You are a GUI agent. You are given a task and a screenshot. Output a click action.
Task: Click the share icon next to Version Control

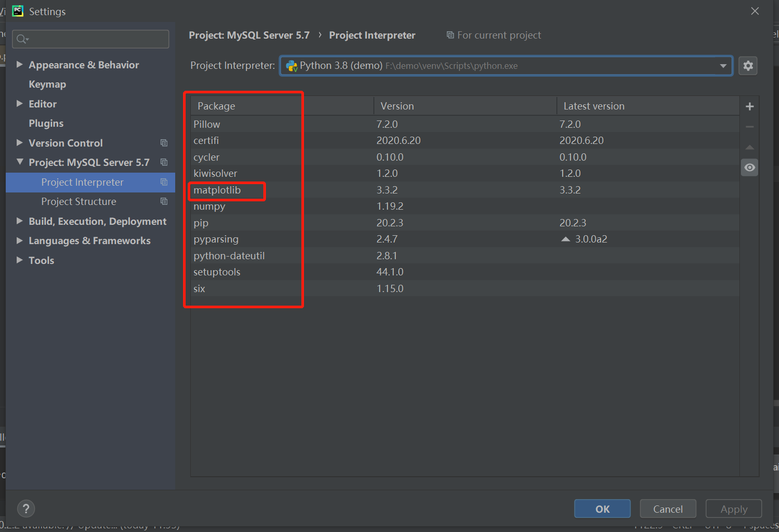[164, 142]
